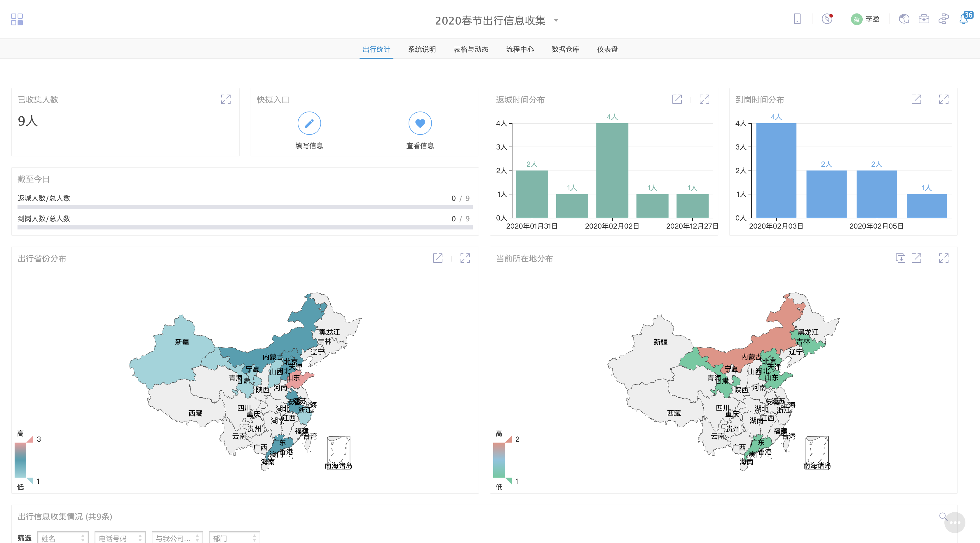Click the 到岗人数/总人数 progress bar
The image size is (980, 543).
(x=245, y=227)
